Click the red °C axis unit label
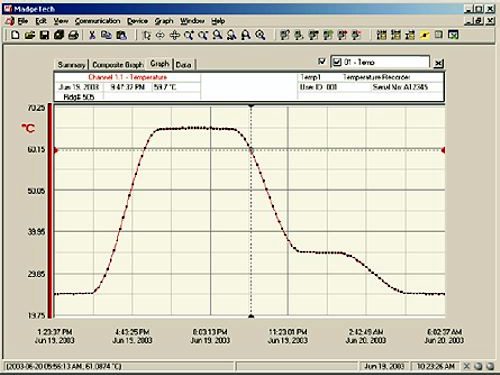The height and width of the screenshot is (375, 500). [28, 128]
